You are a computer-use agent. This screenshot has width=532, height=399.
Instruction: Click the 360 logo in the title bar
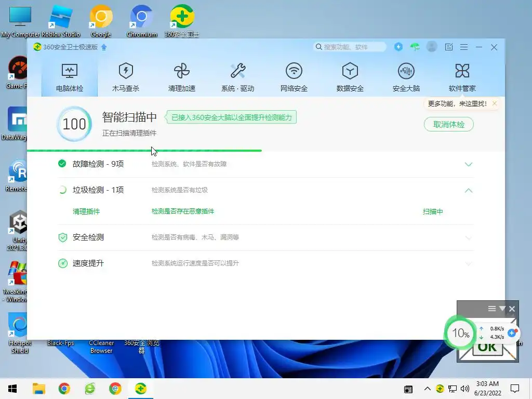(x=37, y=47)
